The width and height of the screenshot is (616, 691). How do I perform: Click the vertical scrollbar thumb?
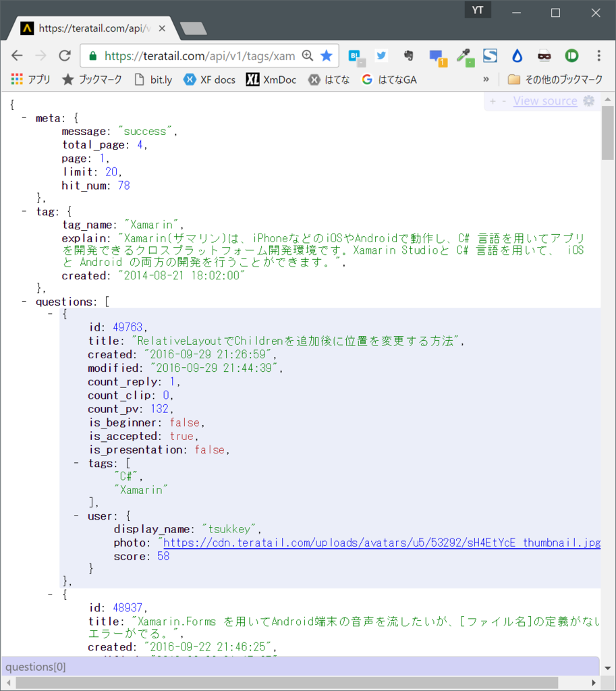click(x=608, y=133)
